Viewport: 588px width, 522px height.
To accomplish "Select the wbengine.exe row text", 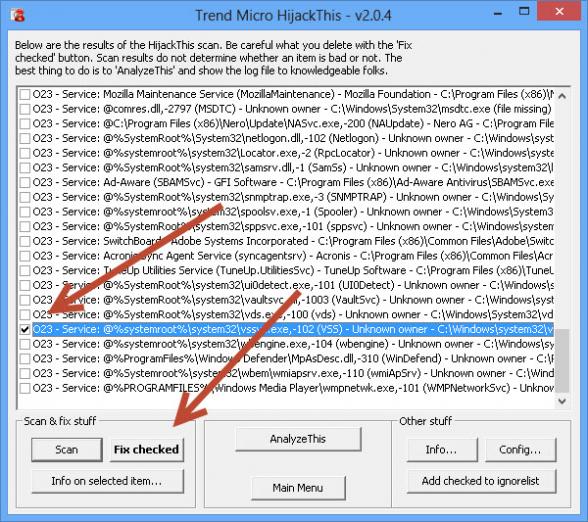I will click(293, 344).
